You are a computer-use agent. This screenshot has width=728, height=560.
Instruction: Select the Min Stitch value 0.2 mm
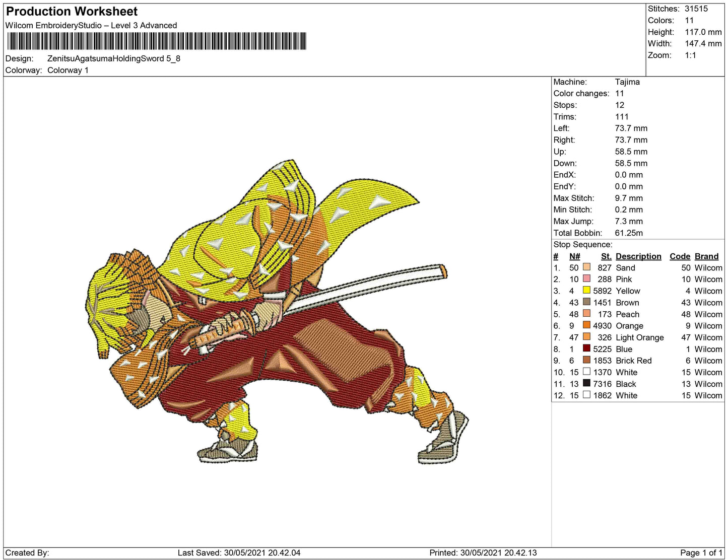tap(629, 209)
